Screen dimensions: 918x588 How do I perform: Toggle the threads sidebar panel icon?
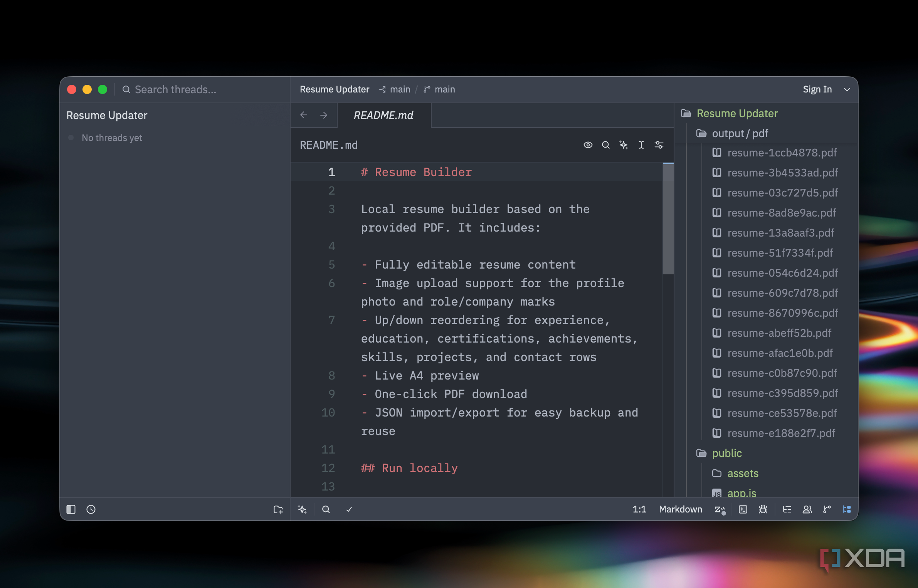coord(71,509)
